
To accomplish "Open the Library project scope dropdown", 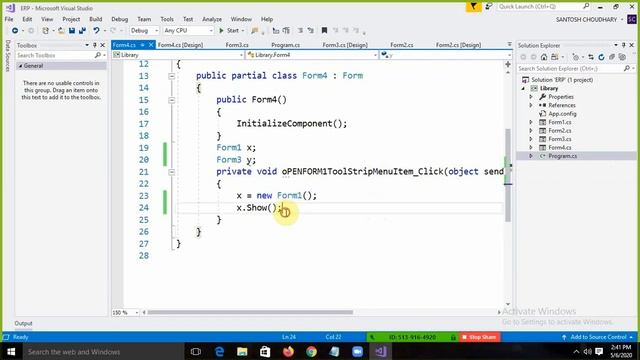I will click(178, 55).
